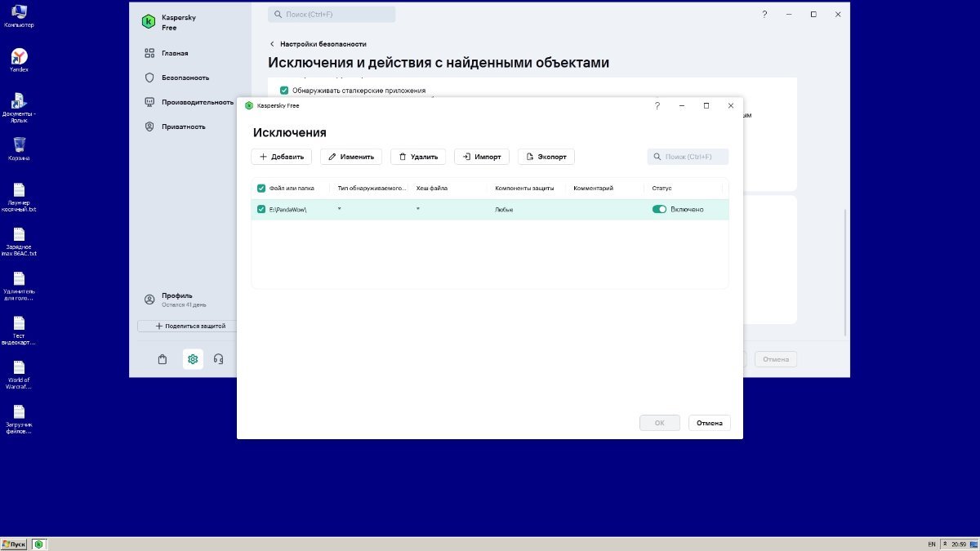The width and height of the screenshot is (980, 551).
Task: Open settings gear icon in sidebar
Action: 194,359
